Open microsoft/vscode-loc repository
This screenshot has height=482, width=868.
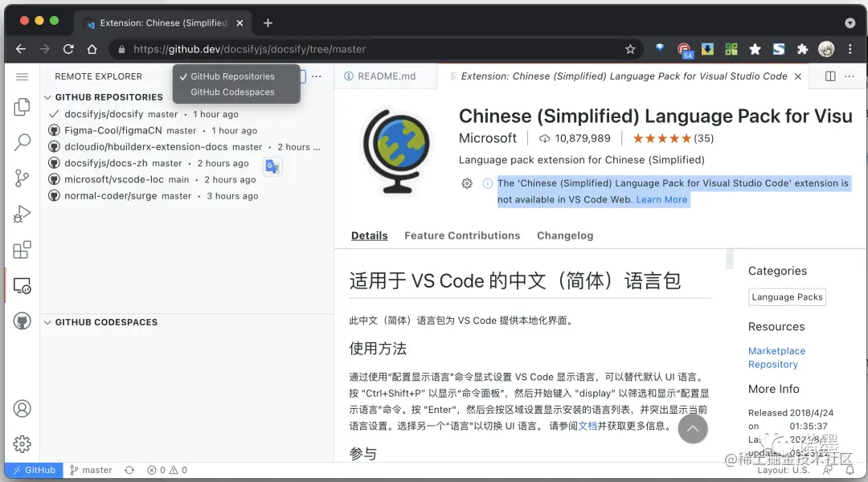[186, 179]
